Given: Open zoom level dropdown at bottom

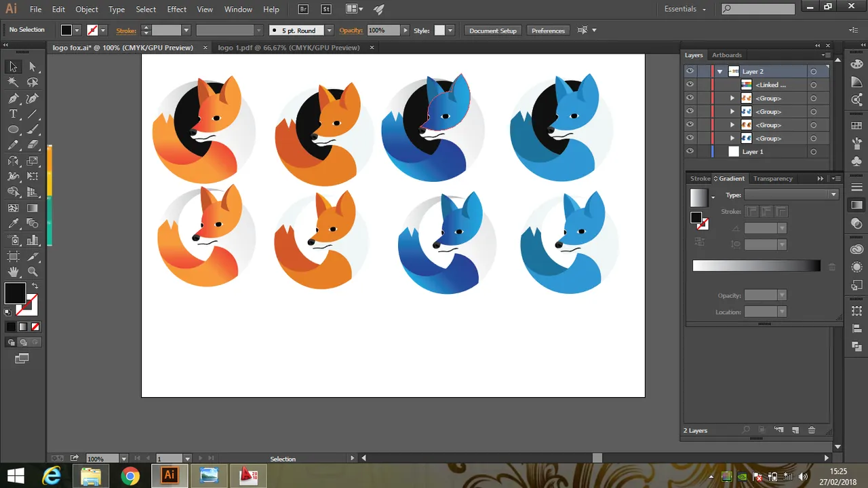Looking at the screenshot, I should pos(123,459).
